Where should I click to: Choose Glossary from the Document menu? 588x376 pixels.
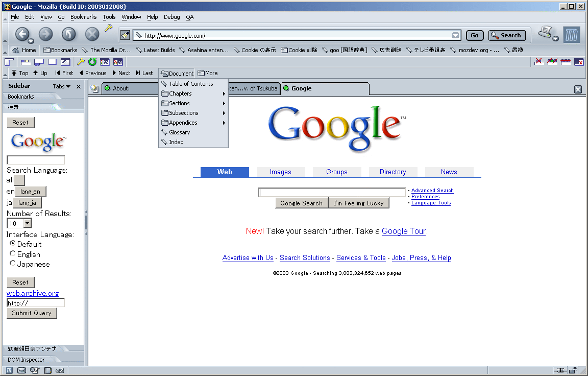[193, 132]
